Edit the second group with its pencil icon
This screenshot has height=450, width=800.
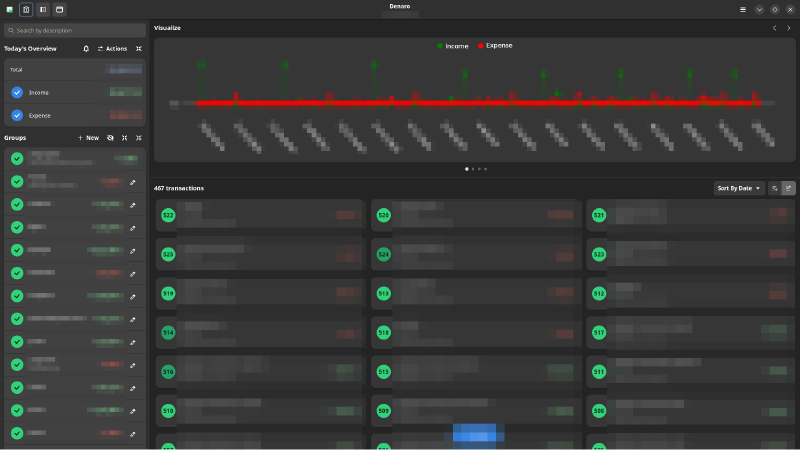pyautogui.click(x=132, y=182)
